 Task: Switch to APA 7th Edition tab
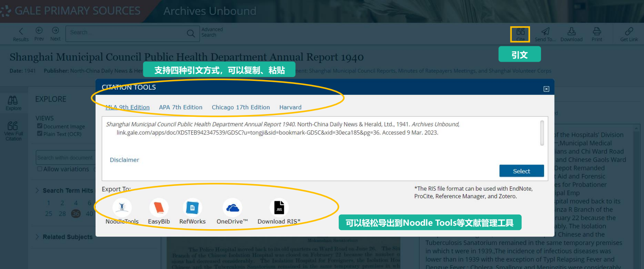click(180, 107)
